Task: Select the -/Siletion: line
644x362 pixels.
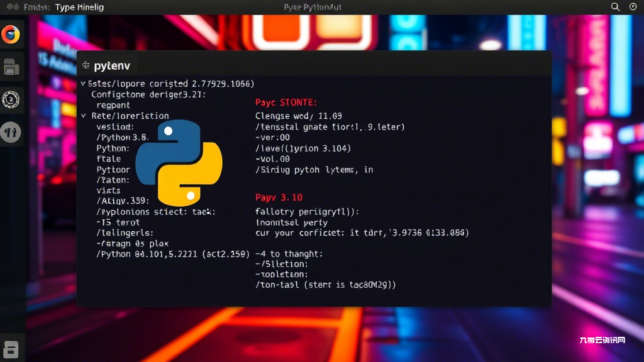Action: [x=281, y=264]
